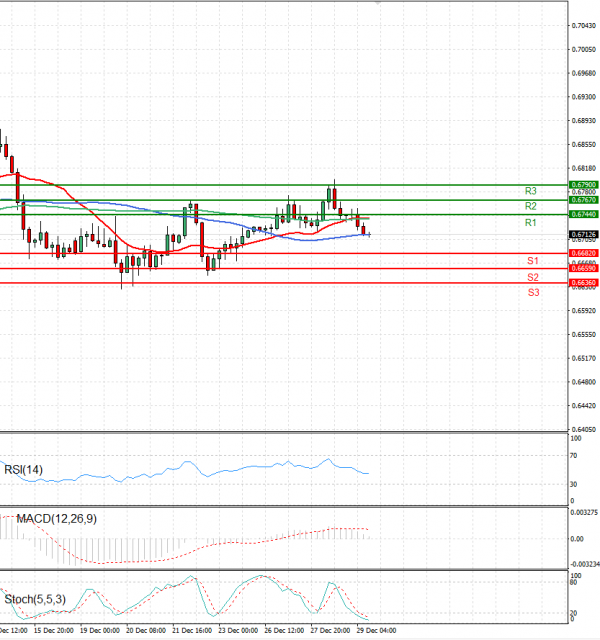Click the 26 Dec 12:00 time label

[284, 631]
